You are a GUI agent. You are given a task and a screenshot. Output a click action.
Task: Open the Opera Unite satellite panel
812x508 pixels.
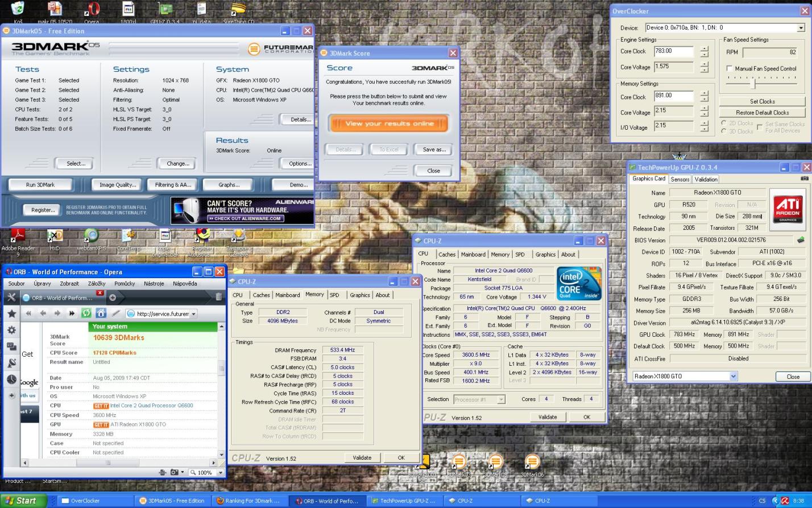11,363
